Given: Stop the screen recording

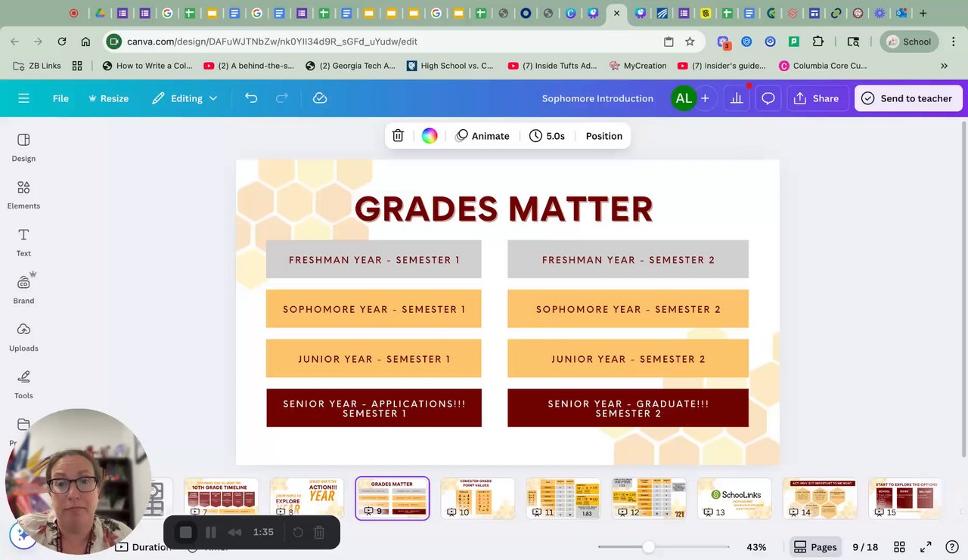Looking at the screenshot, I should pos(186,533).
